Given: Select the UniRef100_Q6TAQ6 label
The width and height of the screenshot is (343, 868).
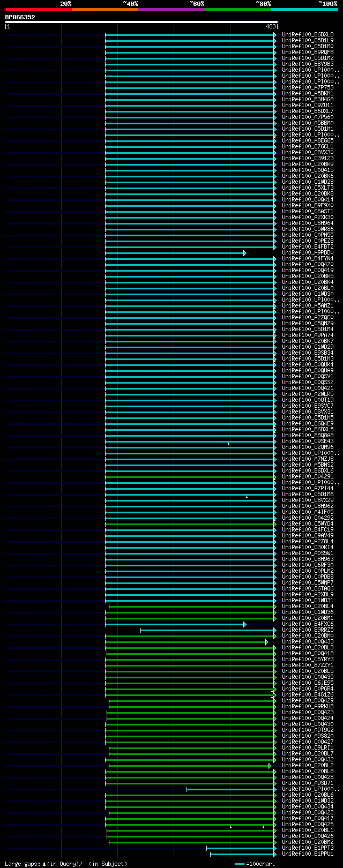Looking at the screenshot, I should [x=308, y=588].
